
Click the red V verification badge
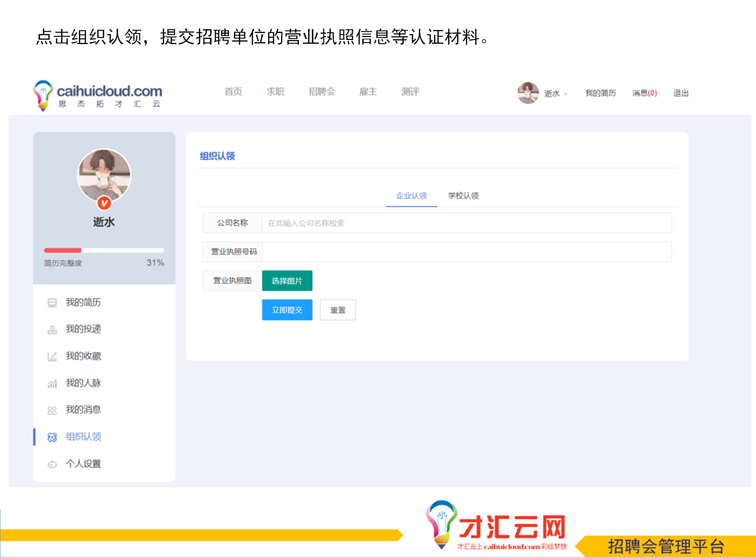pyautogui.click(x=104, y=203)
